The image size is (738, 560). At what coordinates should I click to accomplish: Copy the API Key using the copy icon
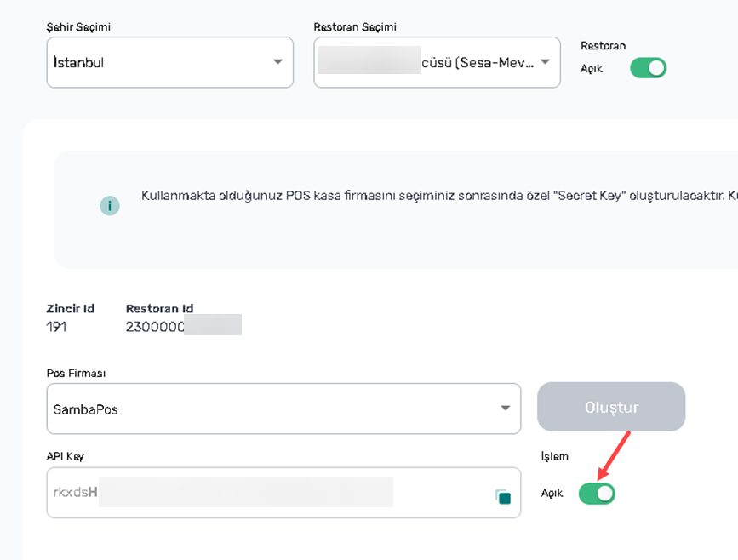point(502,497)
